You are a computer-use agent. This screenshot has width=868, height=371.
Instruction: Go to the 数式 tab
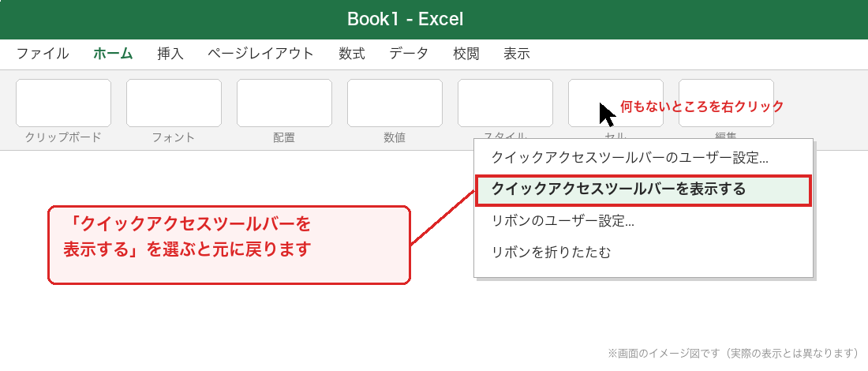pyautogui.click(x=351, y=54)
